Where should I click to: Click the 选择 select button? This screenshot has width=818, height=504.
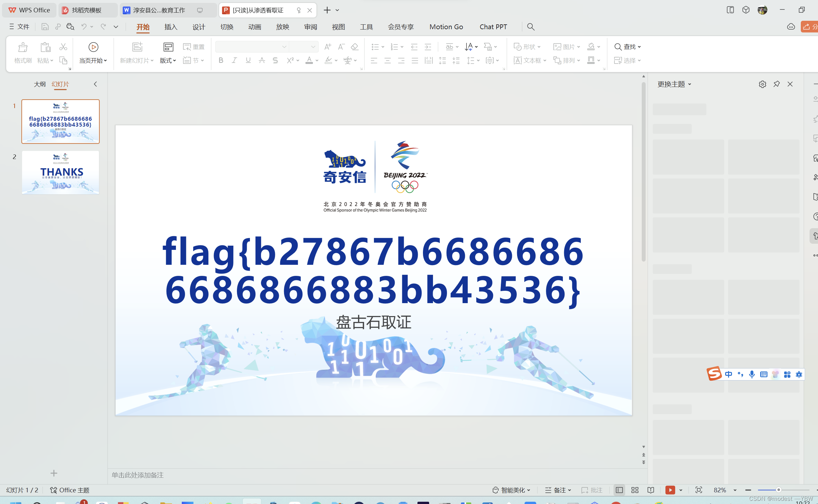point(627,60)
